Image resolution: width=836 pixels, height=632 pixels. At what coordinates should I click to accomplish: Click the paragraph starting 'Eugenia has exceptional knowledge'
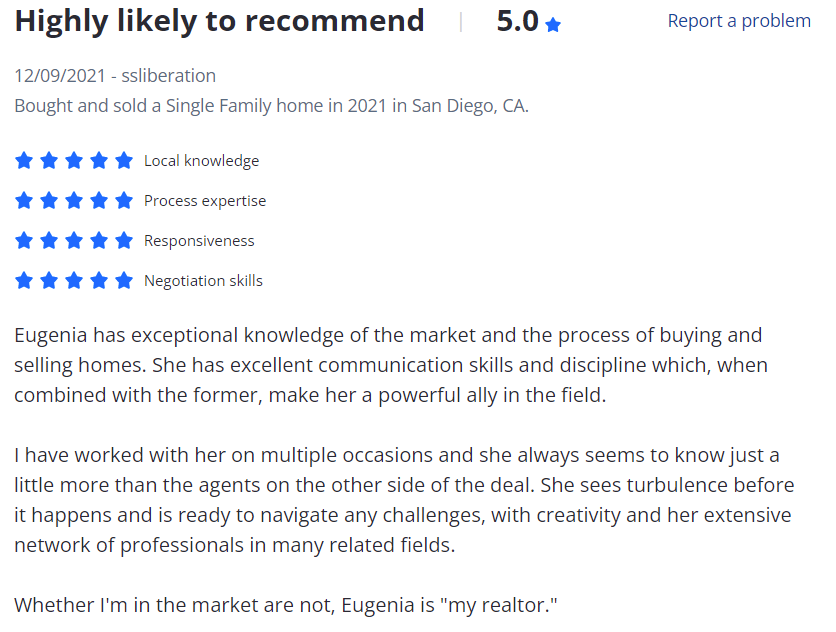coord(391,365)
